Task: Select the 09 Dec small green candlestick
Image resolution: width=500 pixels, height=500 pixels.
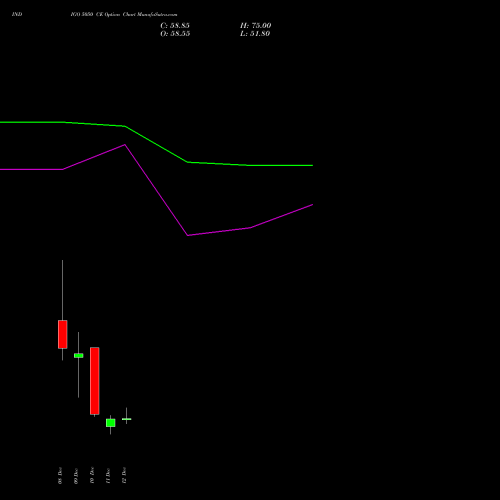Action: tap(79, 356)
